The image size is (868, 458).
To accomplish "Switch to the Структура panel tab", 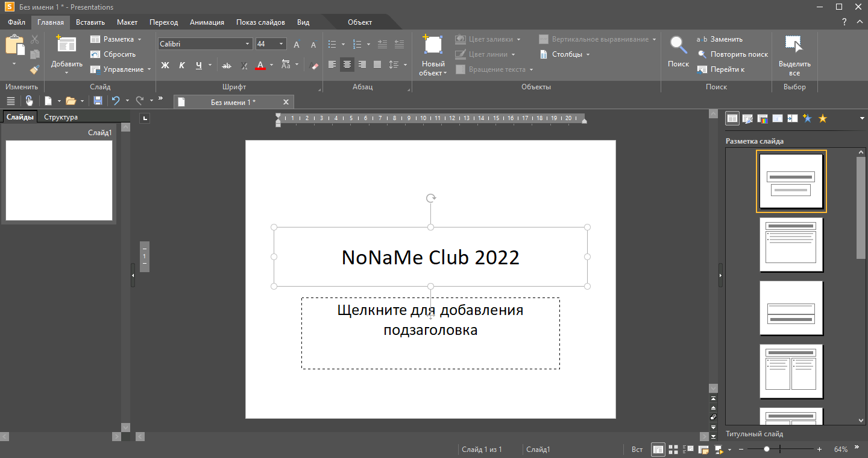I will 61,117.
